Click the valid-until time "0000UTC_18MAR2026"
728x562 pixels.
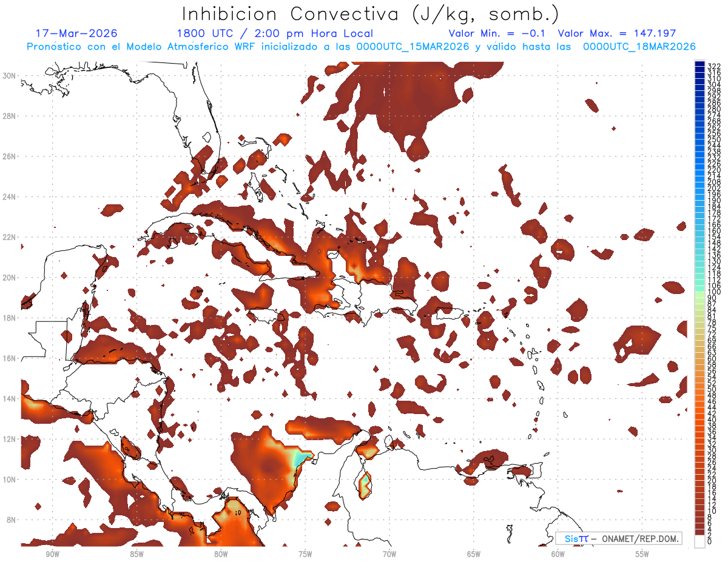tap(639, 47)
